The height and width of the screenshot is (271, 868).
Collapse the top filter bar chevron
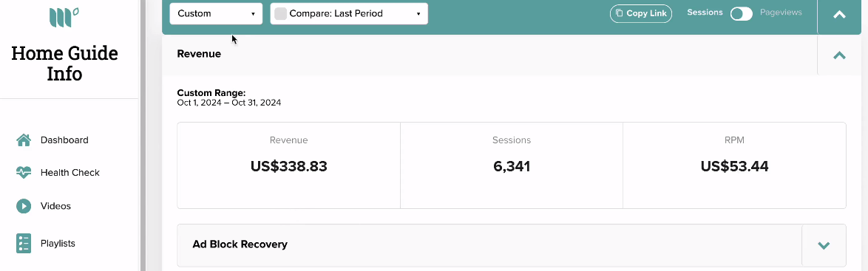click(839, 15)
